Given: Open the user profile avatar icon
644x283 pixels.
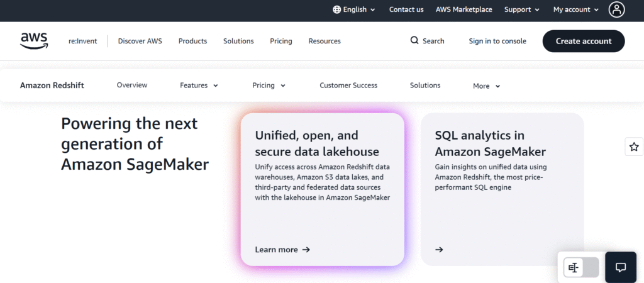Looking at the screenshot, I should 617,9.
